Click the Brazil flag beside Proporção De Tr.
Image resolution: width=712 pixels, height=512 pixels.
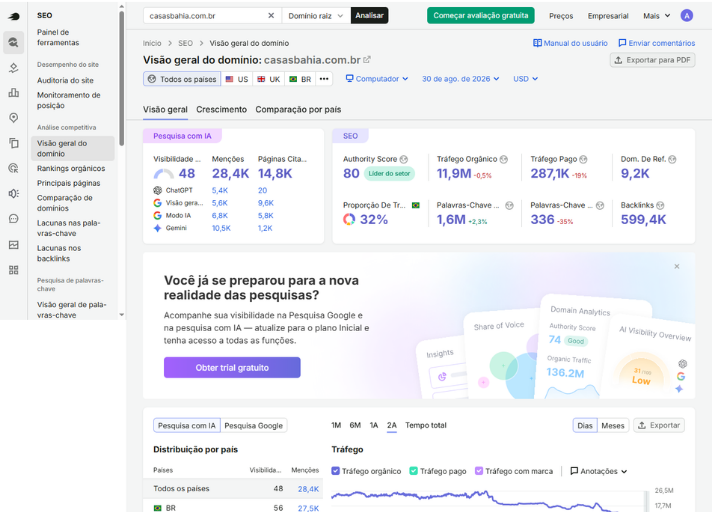[415, 205]
